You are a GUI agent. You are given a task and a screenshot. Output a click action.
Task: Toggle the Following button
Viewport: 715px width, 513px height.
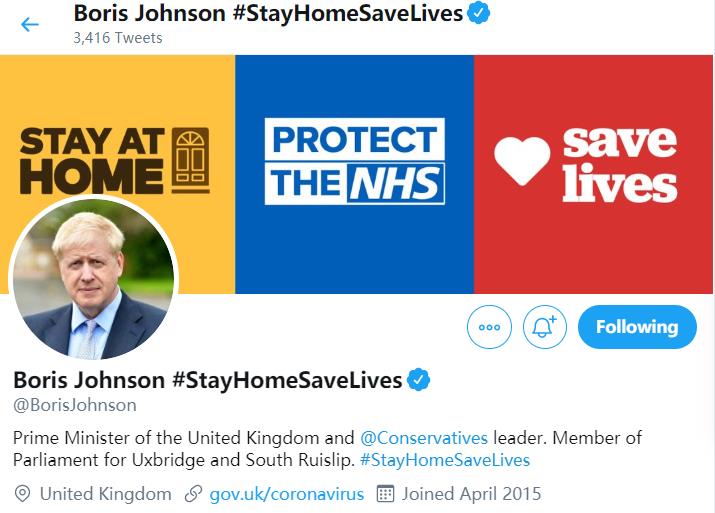(637, 327)
